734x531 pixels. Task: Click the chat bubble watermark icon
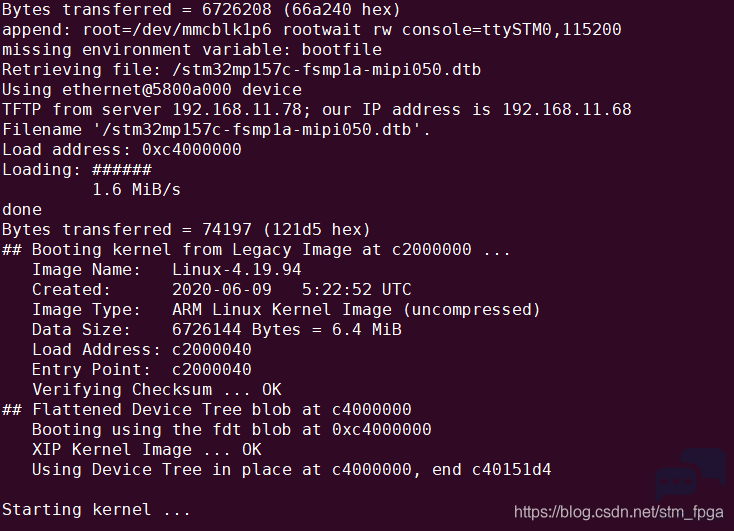click(690, 475)
